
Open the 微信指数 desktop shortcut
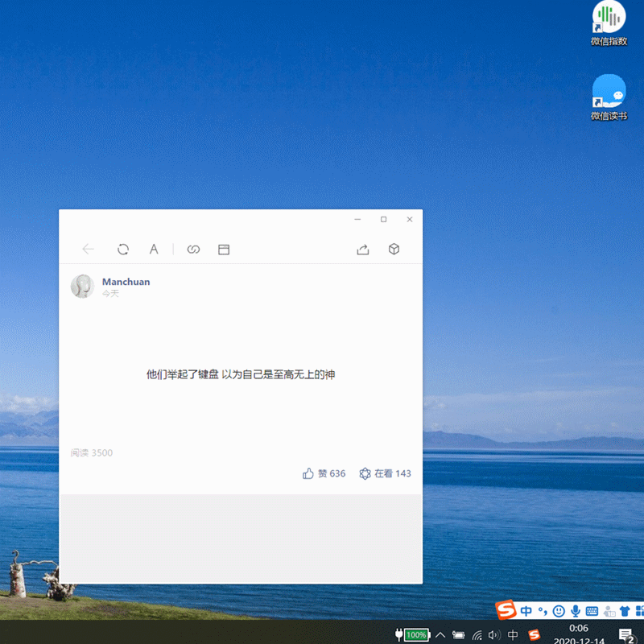609,24
